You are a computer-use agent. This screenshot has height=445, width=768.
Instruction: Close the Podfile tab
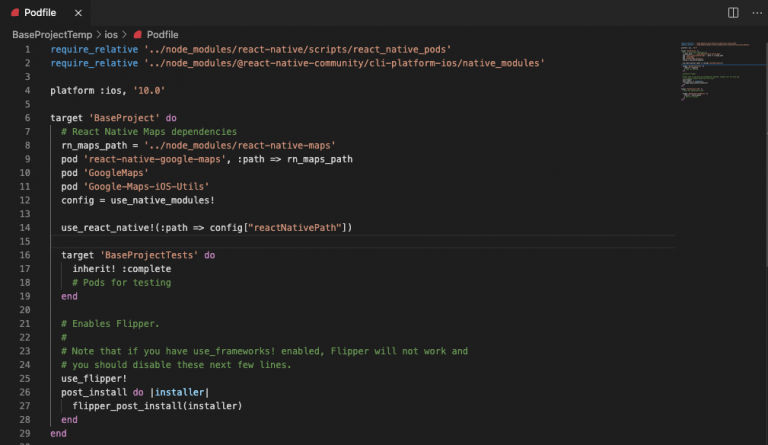pos(78,13)
